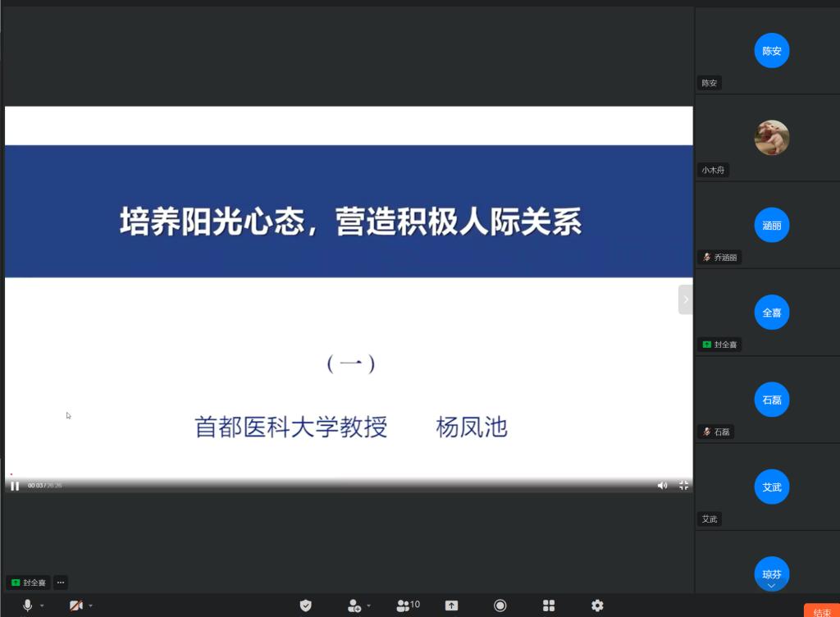Open the meeting settings gear

pos(597,606)
